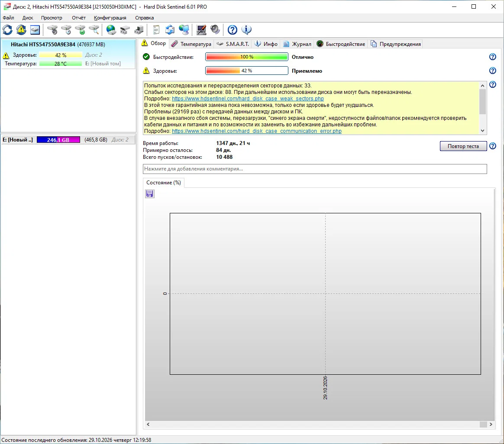Open the help icon beside Здоровье bar
Image resolution: width=504 pixels, height=444 pixels.
click(x=492, y=71)
